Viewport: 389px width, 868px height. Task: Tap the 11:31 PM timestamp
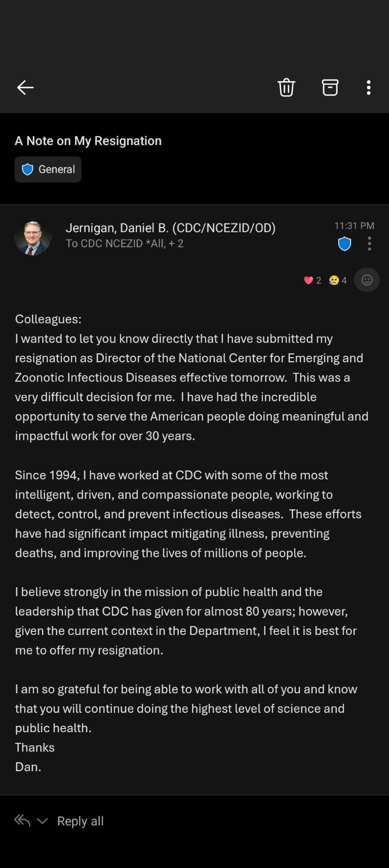click(354, 225)
